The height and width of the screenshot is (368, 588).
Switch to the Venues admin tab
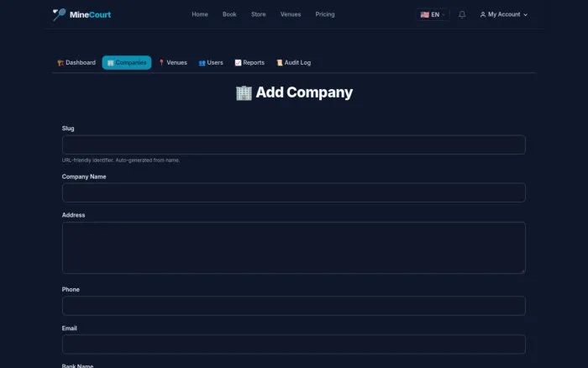coord(172,63)
